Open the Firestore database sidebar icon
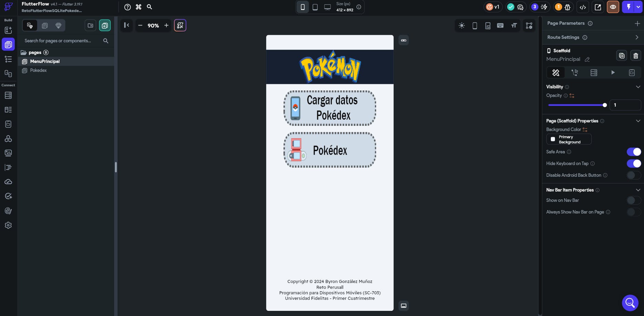This screenshot has height=316, width=644. click(x=8, y=95)
